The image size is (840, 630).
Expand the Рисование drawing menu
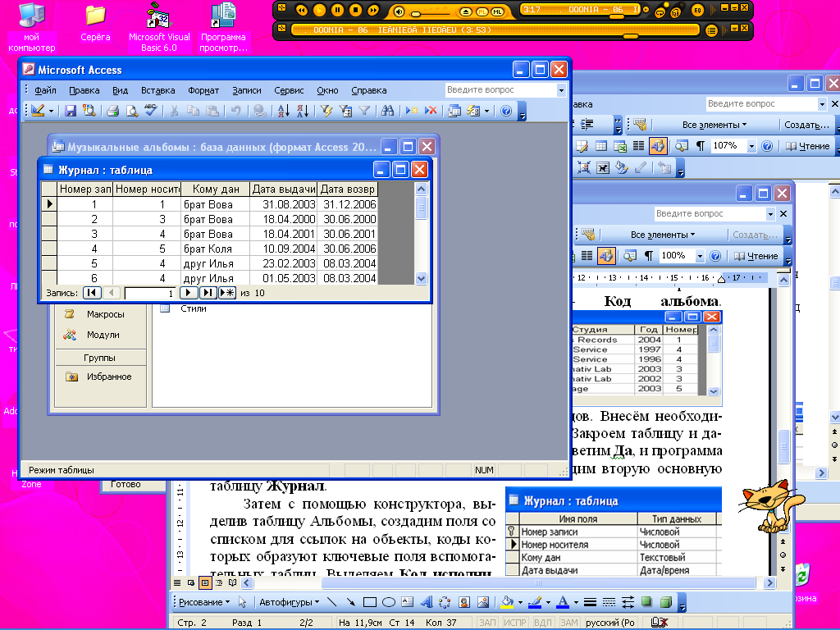tap(204, 602)
